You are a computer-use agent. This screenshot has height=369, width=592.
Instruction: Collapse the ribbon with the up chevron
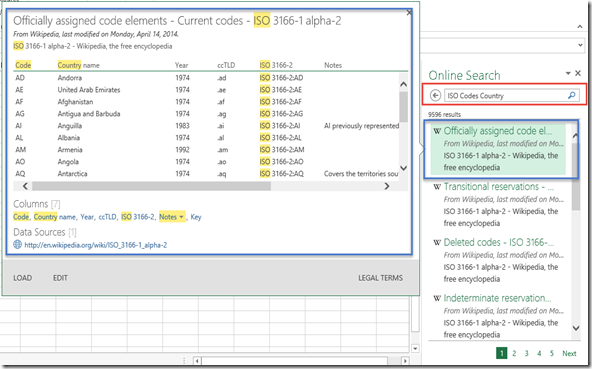click(580, 26)
